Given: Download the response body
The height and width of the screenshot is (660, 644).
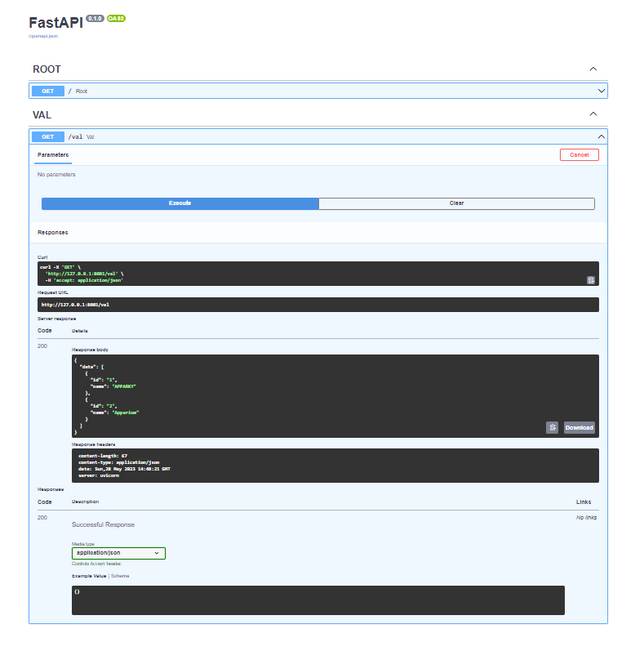Looking at the screenshot, I should 580,428.
